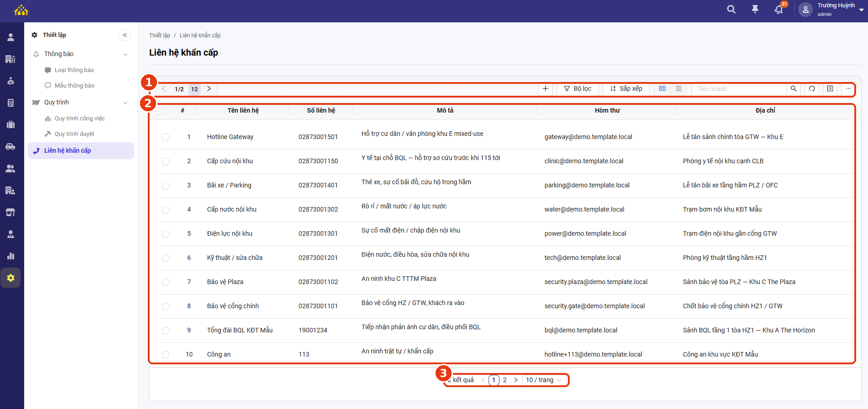The height and width of the screenshot is (409, 868).
Task: Select page 1 in pagination
Action: point(494,380)
